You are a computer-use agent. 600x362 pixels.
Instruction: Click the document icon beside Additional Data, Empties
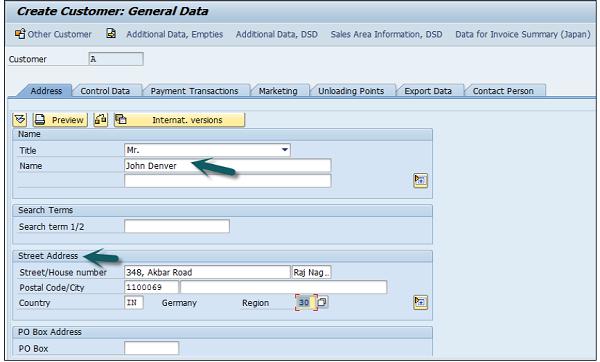click(x=111, y=34)
